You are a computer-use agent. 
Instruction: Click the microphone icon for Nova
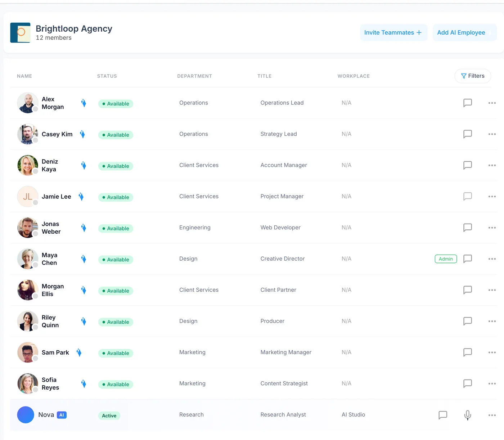pyautogui.click(x=468, y=415)
